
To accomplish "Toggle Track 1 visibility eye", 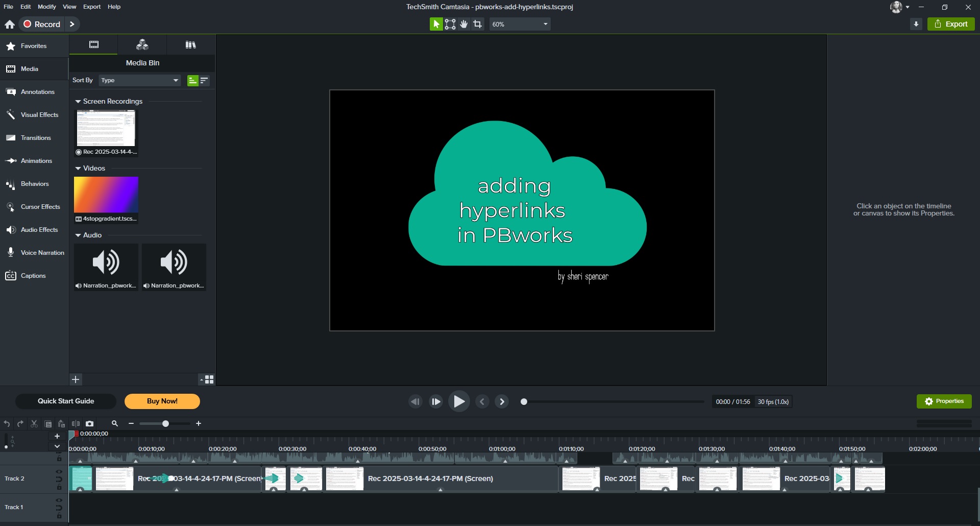I will pos(59,500).
